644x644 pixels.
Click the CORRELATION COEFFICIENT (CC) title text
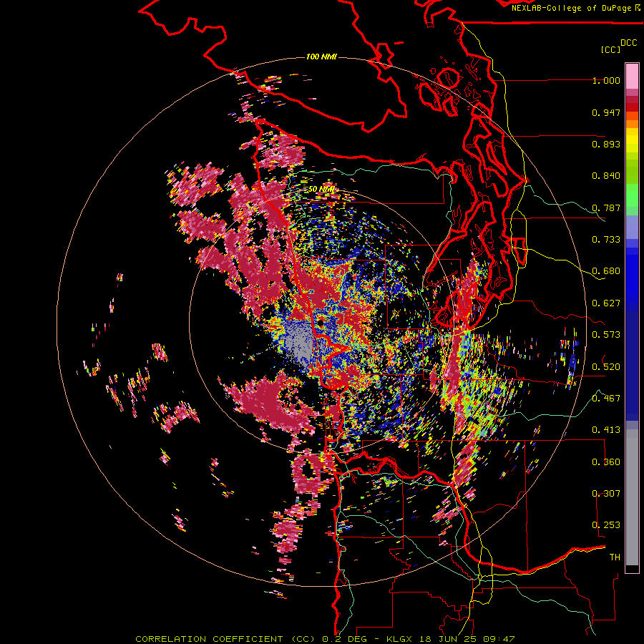(x=225, y=639)
